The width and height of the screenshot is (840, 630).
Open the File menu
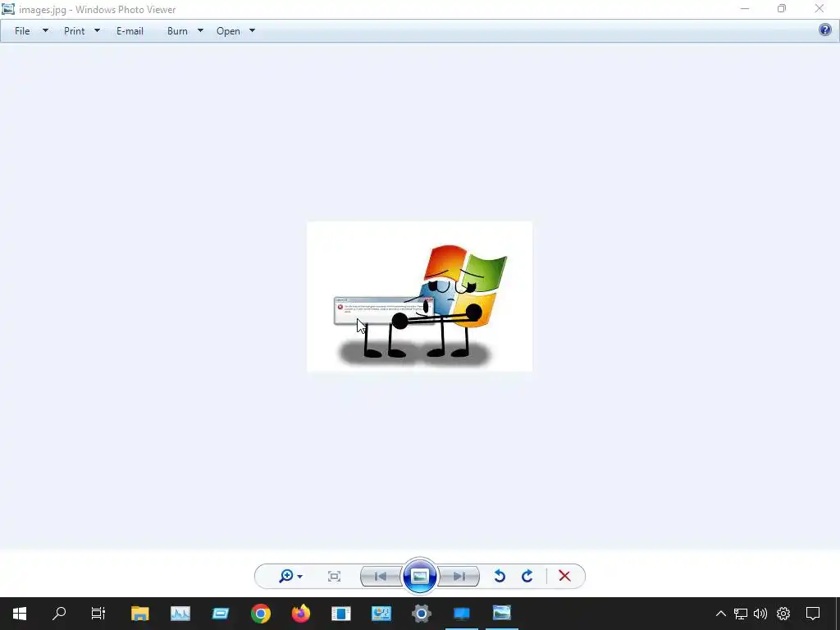coord(22,31)
